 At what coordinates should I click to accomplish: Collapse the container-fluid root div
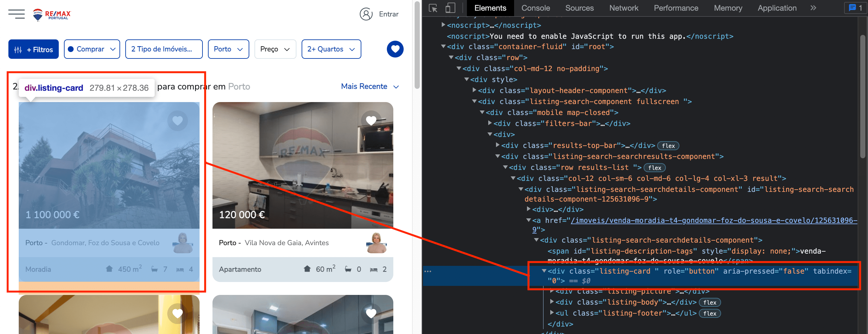click(443, 47)
